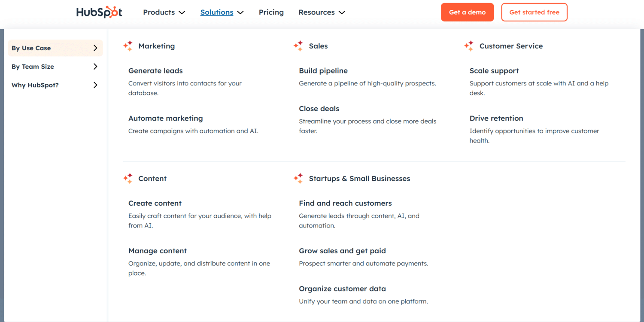Open the Automate marketing link
The image size is (644, 322).
166,118
